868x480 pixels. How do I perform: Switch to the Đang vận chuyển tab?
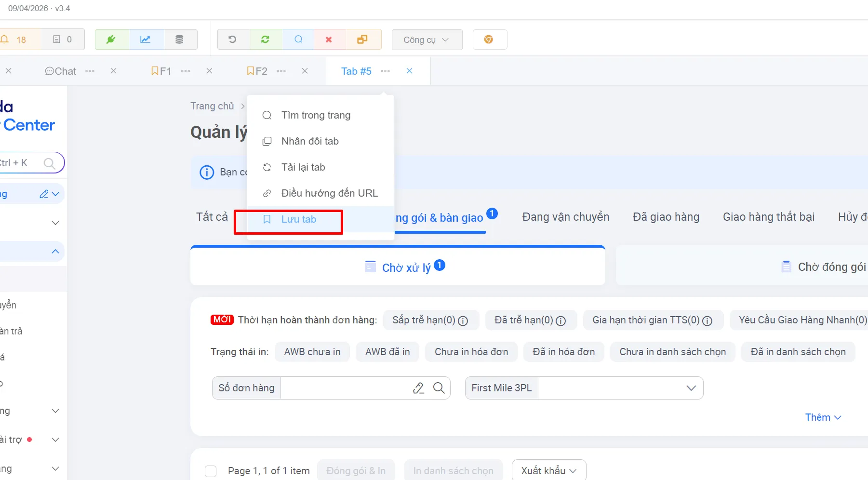(x=566, y=217)
